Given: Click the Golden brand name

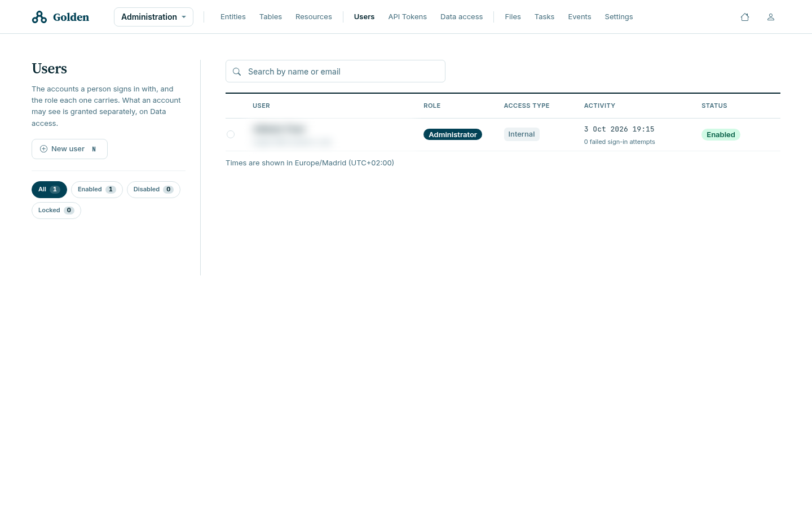Looking at the screenshot, I should coord(71,17).
